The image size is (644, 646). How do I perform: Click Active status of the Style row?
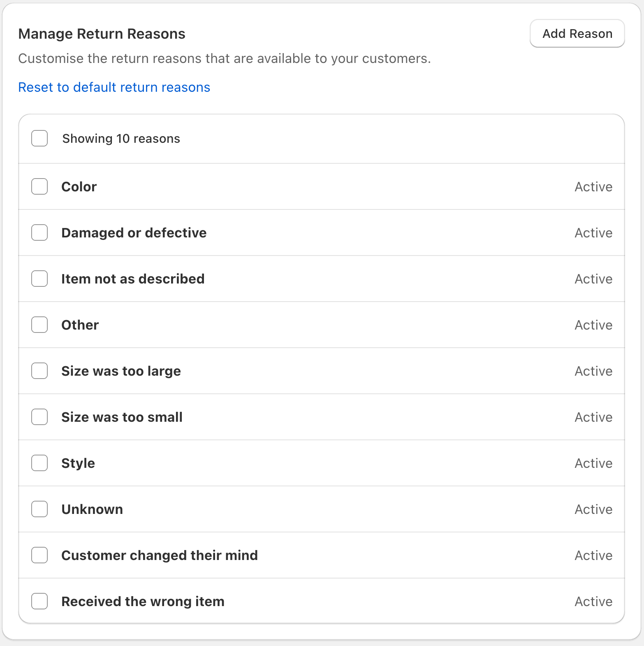[x=593, y=463]
